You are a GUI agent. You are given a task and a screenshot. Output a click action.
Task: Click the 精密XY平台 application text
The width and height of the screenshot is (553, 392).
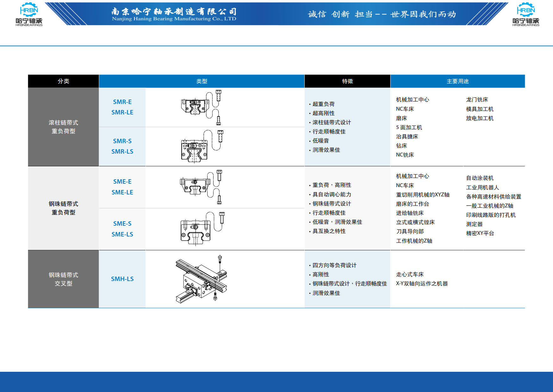480,233
